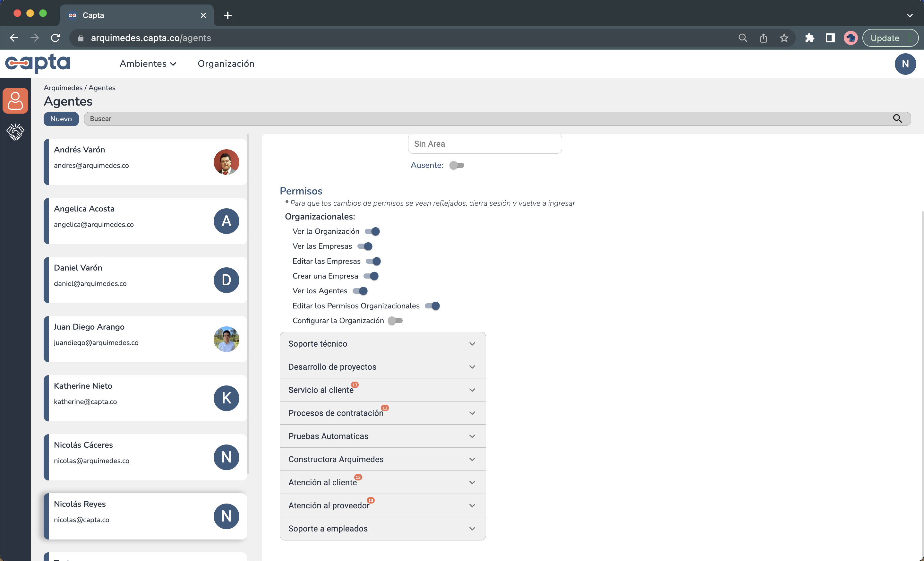
Task: Open the agents sidebar icon
Action: click(x=15, y=100)
